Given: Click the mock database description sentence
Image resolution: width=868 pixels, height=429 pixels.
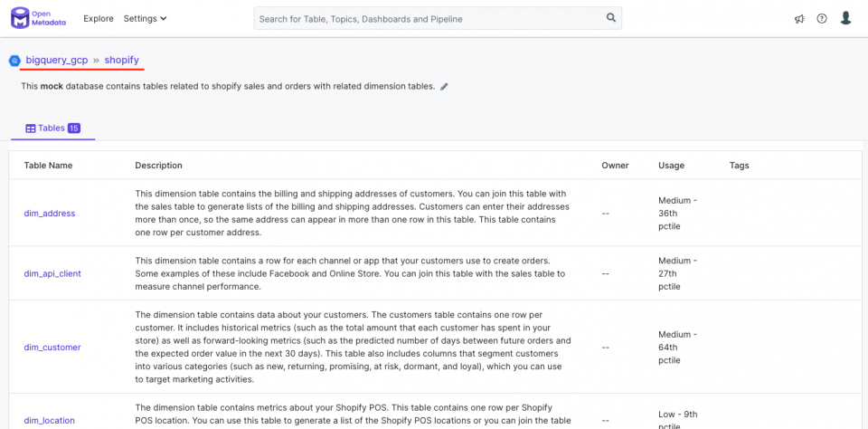Looking at the screenshot, I should click(x=228, y=87).
